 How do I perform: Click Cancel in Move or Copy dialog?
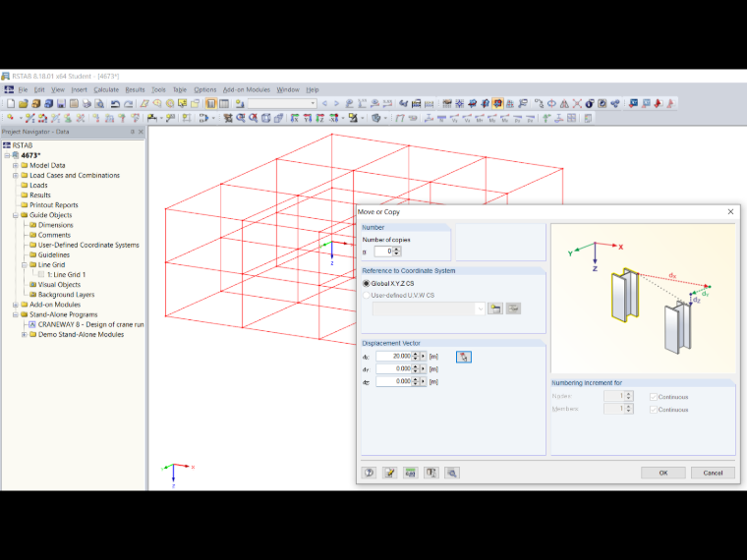coord(713,473)
